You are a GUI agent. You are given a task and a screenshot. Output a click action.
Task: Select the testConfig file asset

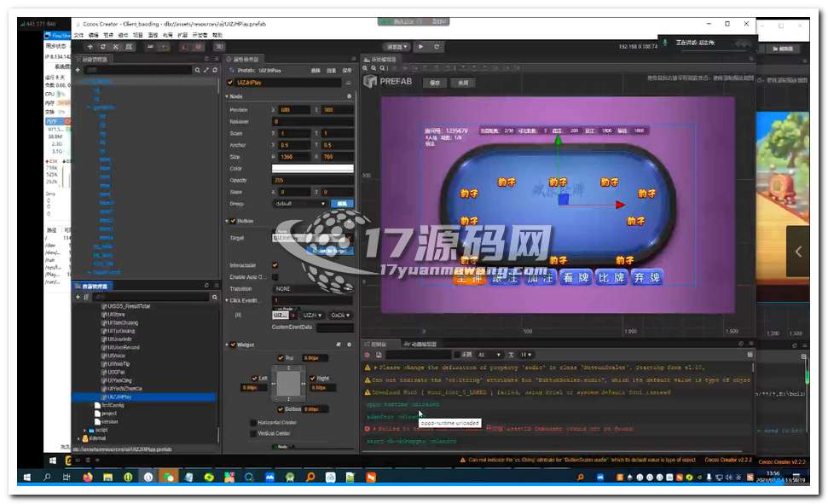click(x=112, y=405)
